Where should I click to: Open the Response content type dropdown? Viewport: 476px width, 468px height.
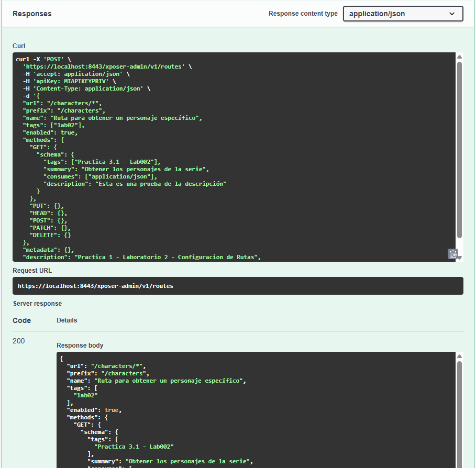[x=403, y=14]
